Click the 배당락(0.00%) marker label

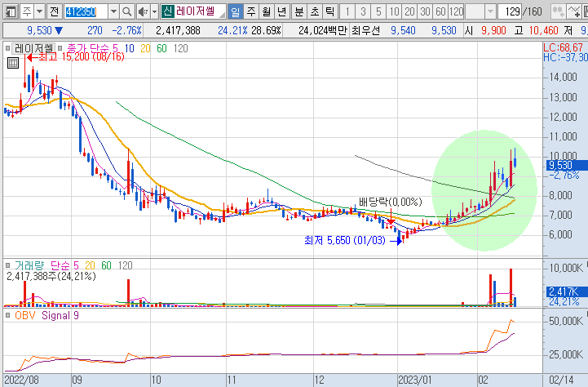click(391, 202)
